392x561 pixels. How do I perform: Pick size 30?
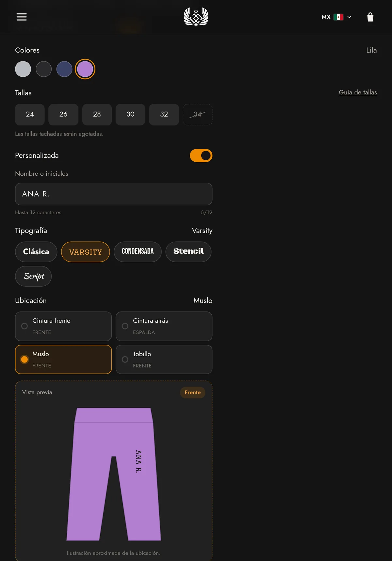pos(130,114)
